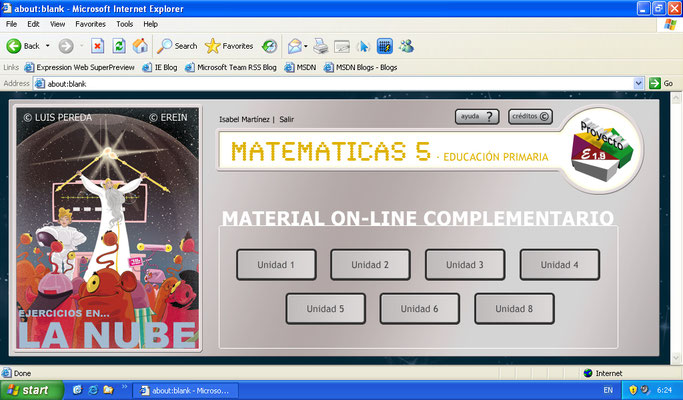Screen dimensions: 683x400
Task: Click the taskbar clock showing 6:24
Action: point(664,390)
